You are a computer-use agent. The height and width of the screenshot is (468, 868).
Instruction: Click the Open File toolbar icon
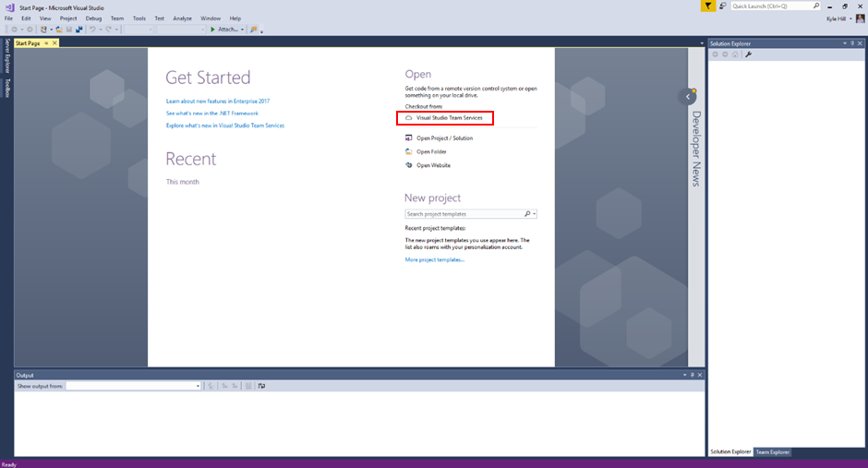(59, 30)
